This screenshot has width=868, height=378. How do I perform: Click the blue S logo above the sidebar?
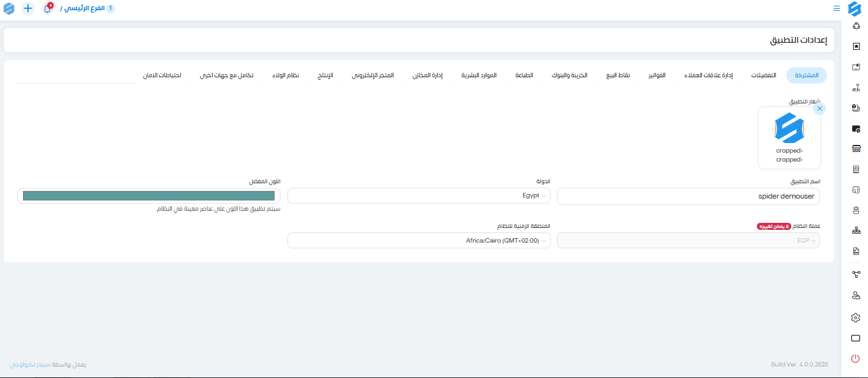pos(855,9)
